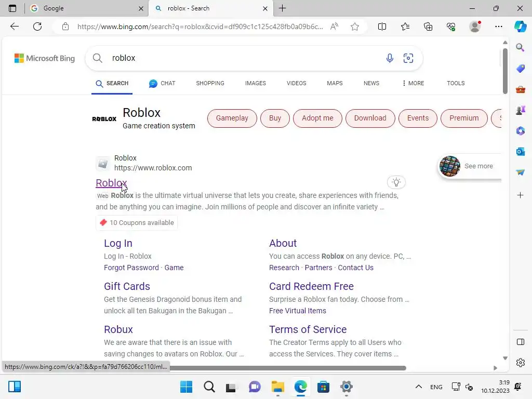The image size is (532, 399).
Task: Switch to the CHAT tab
Action: pyautogui.click(x=162, y=84)
